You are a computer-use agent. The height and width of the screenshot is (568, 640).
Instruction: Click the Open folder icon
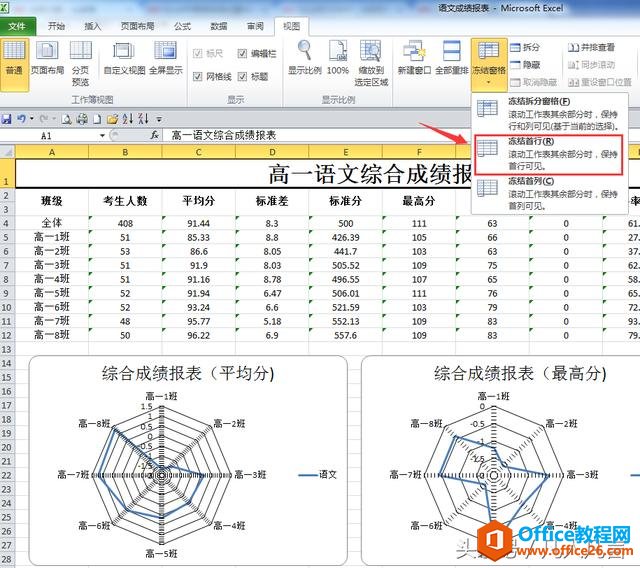tap(112, 119)
